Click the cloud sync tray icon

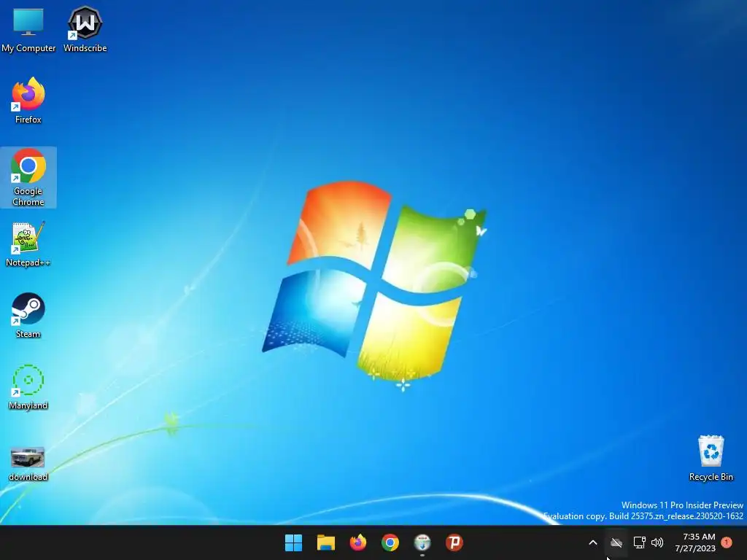(616, 542)
